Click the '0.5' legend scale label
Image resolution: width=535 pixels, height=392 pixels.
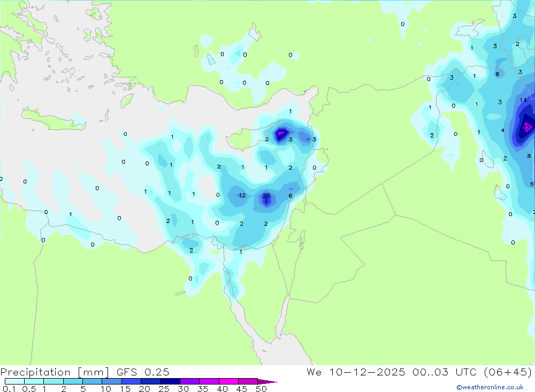point(29,389)
